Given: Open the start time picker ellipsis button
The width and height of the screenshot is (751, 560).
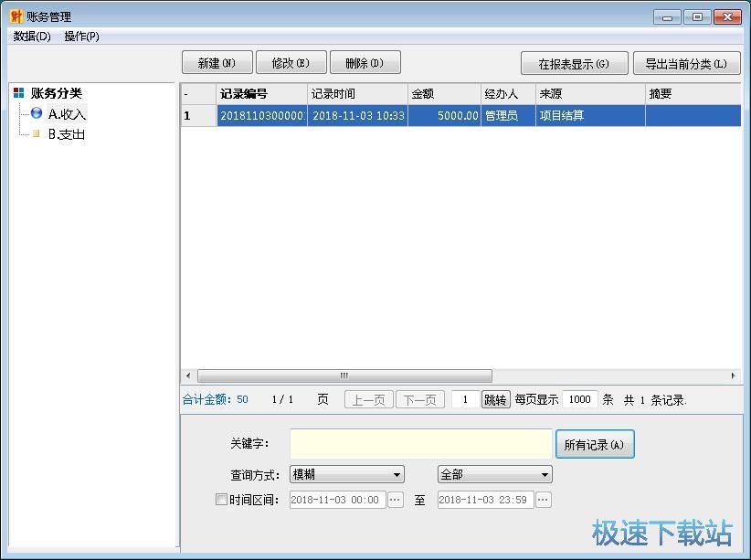Looking at the screenshot, I should click(395, 500).
